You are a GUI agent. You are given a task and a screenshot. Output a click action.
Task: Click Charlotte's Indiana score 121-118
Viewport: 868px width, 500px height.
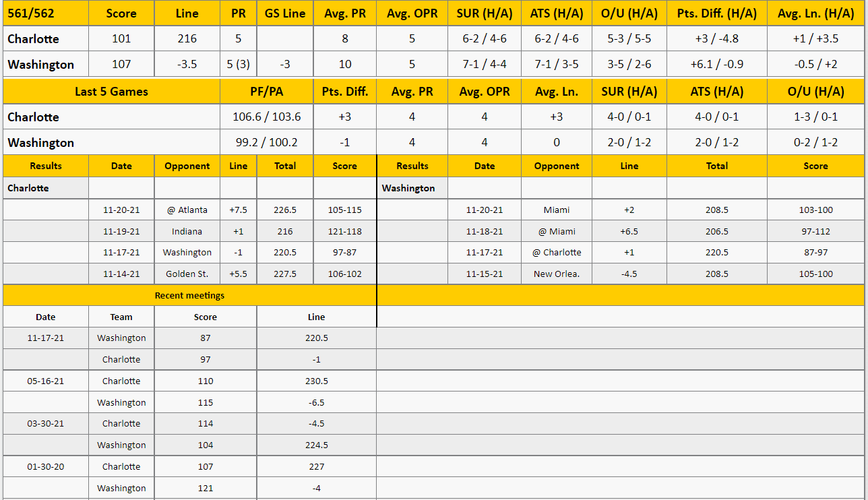(345, 231)
